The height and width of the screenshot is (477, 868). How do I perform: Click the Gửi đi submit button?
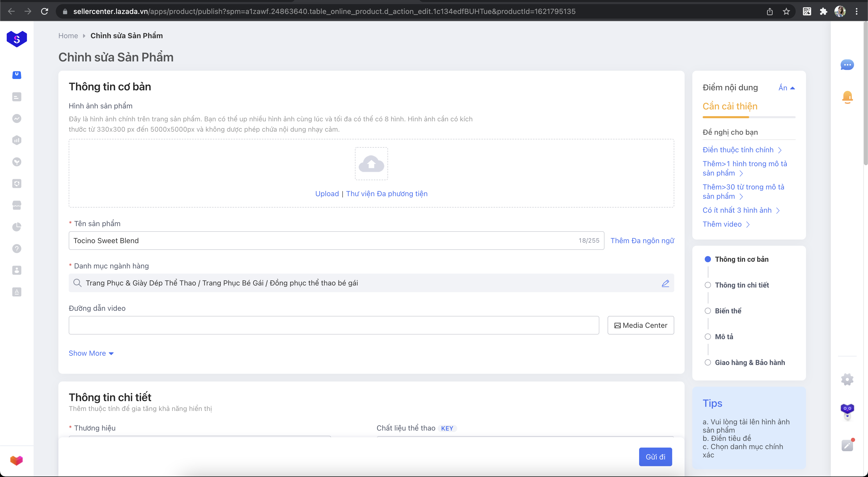[x=655, y=457]
